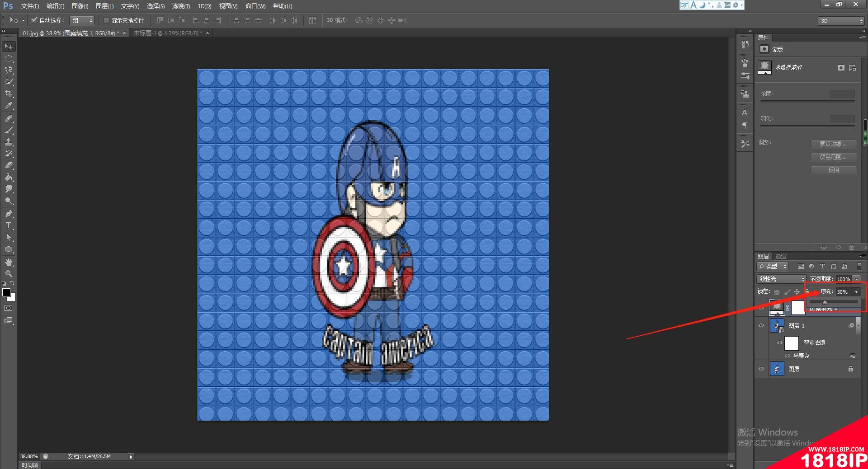Select the Move tool in the toolbox
The width and height of the screenshot is (868, 469).
tap(9, 47)
